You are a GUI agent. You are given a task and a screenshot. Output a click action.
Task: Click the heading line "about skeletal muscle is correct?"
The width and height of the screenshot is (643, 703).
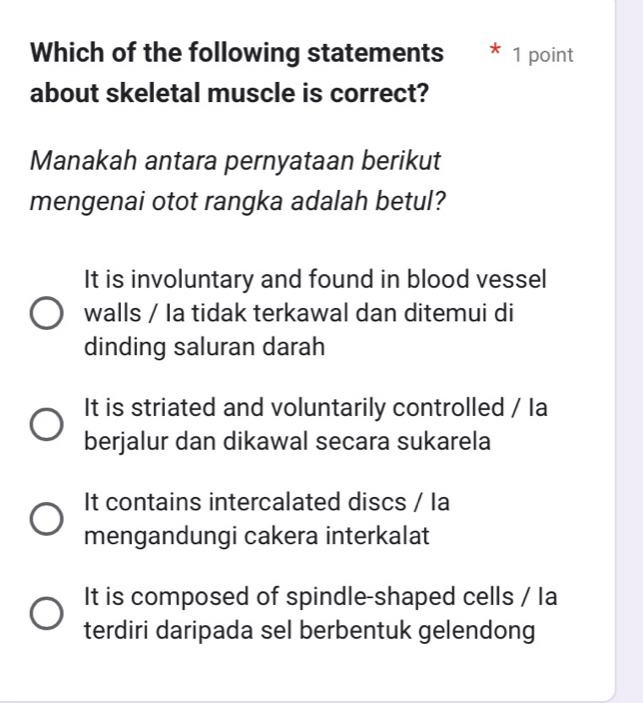(230, 96)
